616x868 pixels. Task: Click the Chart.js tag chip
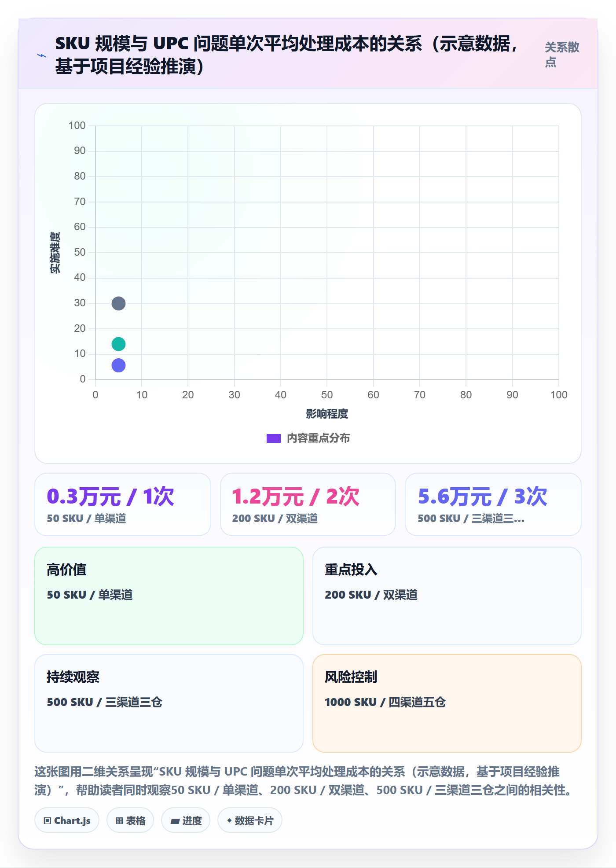pos(67,820)
